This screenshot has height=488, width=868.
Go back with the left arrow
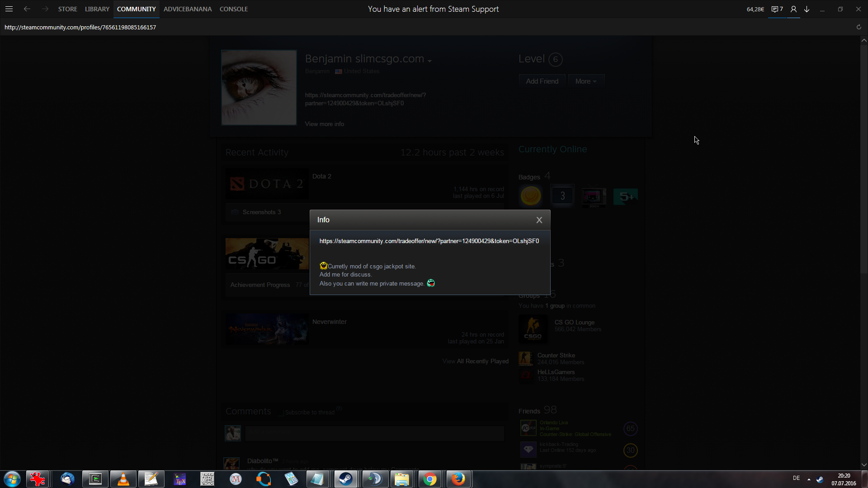tap(27, 9)
